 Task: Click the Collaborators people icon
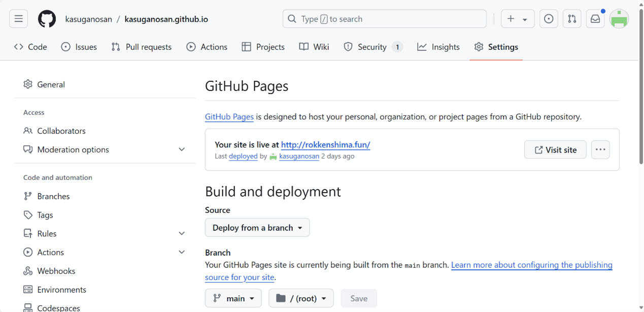pos(28,131)
